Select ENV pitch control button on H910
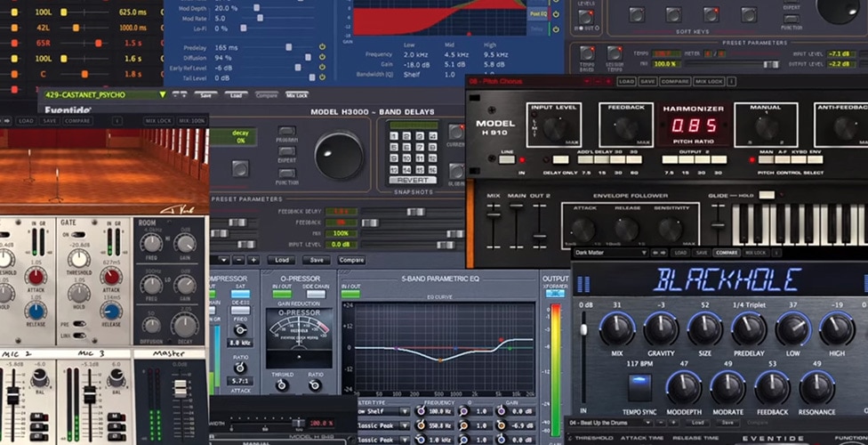 coord(815,159)
